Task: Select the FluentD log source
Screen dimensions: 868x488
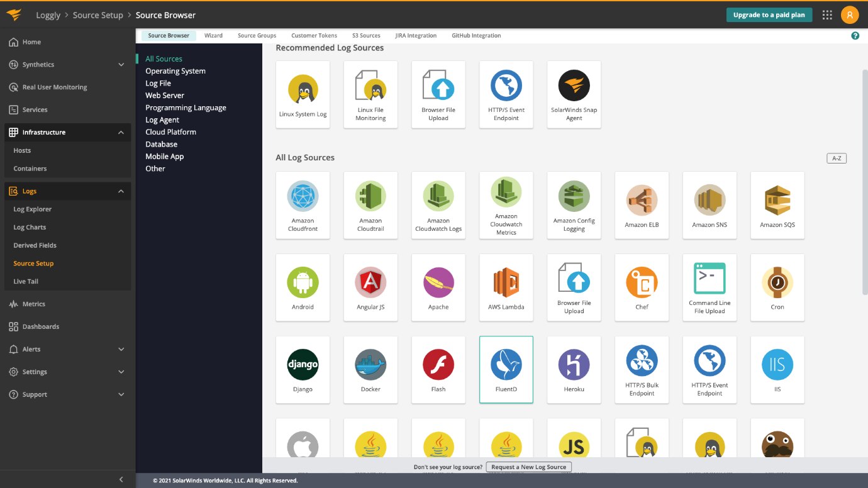Action: 506,369
